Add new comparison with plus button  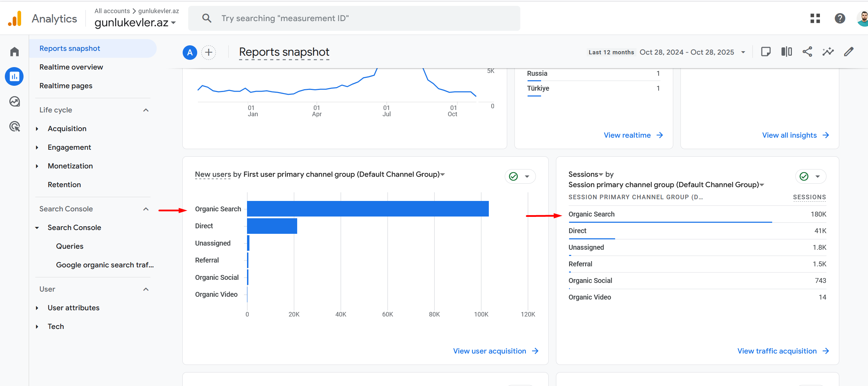[x=209, y=53]
